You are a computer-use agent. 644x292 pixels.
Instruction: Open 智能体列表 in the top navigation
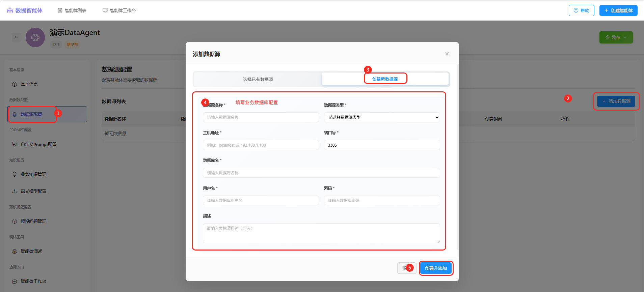[x=72, y=10]
